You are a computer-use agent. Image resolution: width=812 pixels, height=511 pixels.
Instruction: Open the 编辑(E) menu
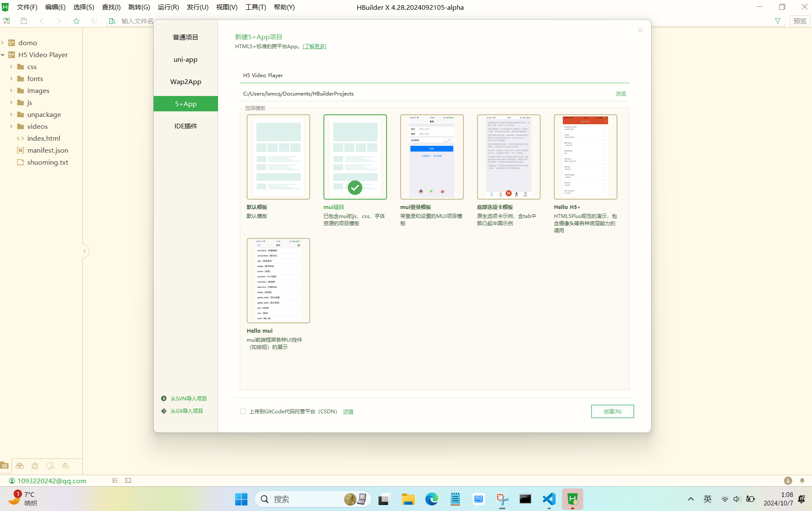tap(55, 7)
